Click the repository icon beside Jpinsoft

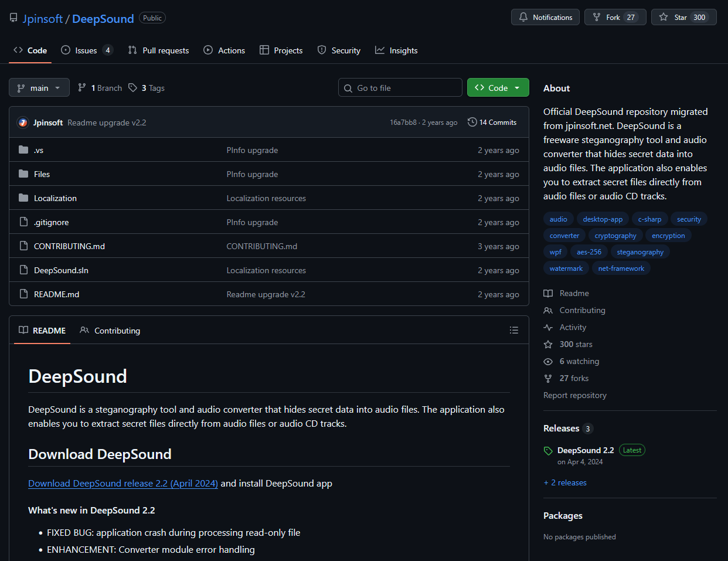click(x=13, y=18)
